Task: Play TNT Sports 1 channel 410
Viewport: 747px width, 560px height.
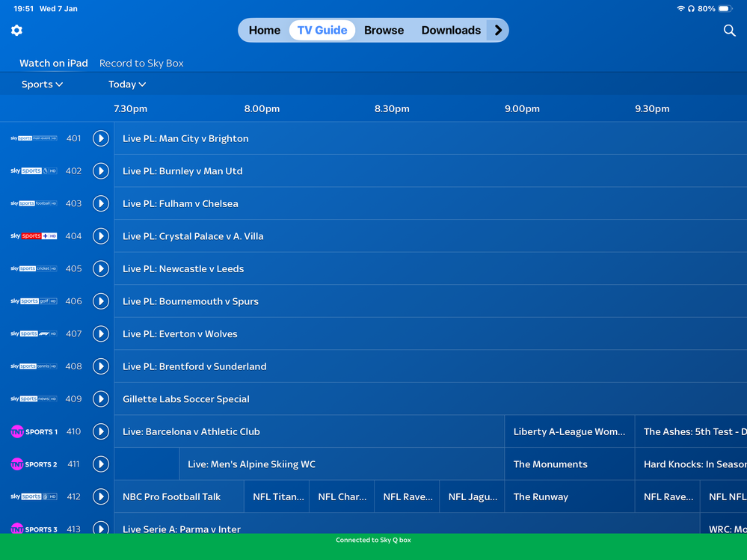Action: [101, 431]
